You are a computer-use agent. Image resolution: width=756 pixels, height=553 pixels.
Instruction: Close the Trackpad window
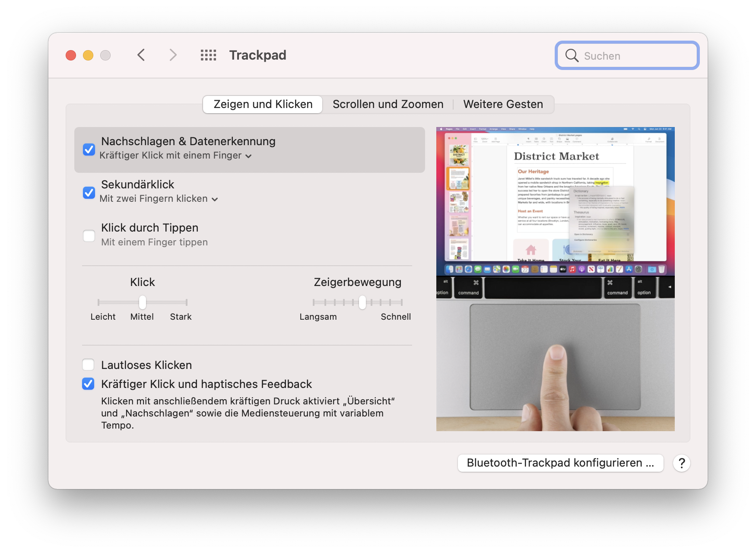coord(71,55)
